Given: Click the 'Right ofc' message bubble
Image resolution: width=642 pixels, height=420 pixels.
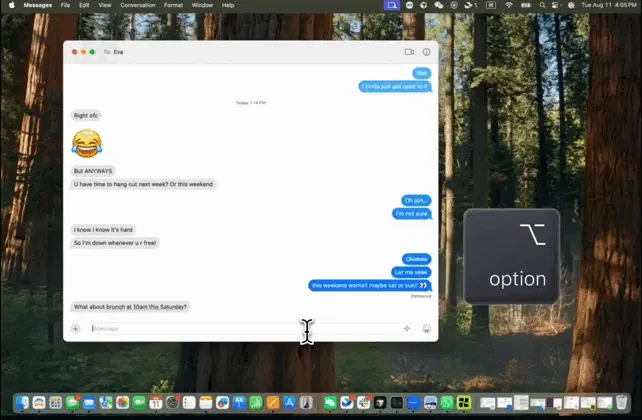Looking at the screenshot, I should (86, 115).
